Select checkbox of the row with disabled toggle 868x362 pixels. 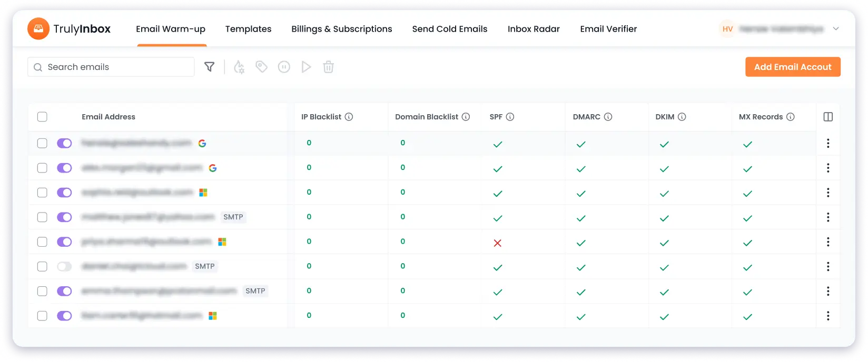click(42, 267)
